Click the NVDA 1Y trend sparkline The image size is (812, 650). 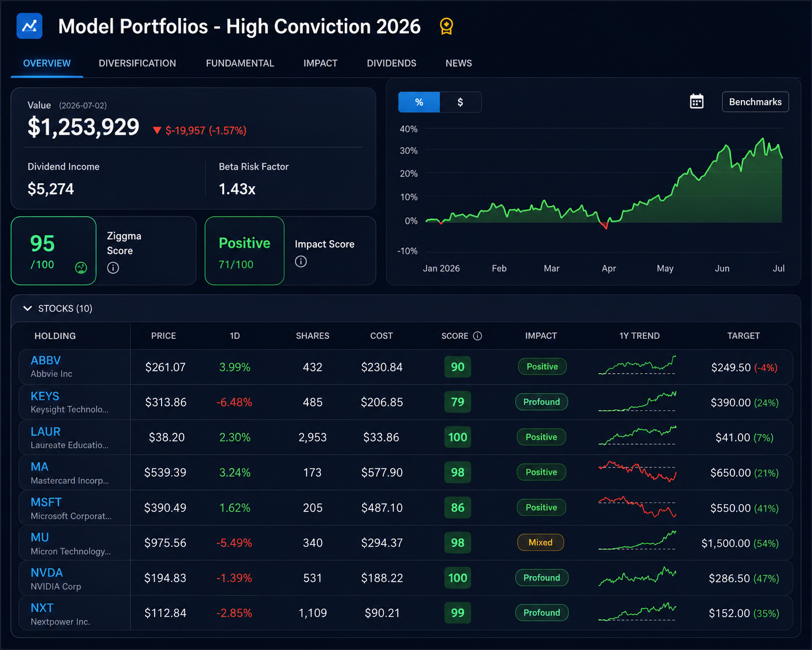coord(637,576)
